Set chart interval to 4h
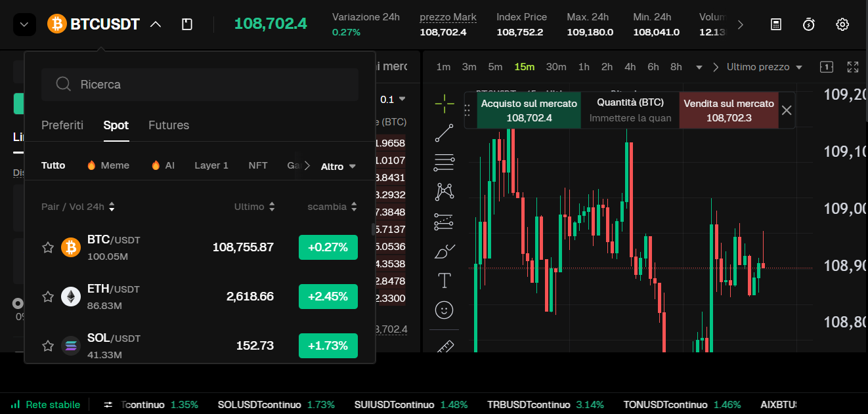 [630, 67]
